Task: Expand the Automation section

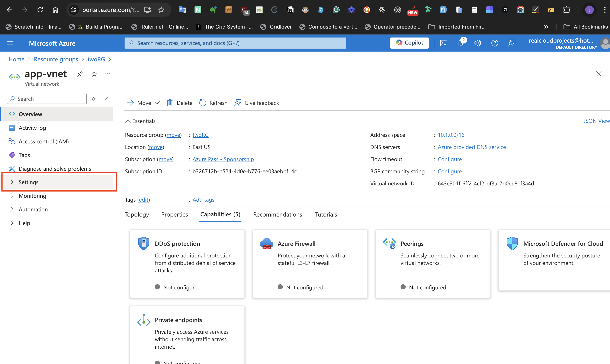Action: coord(33,209)
